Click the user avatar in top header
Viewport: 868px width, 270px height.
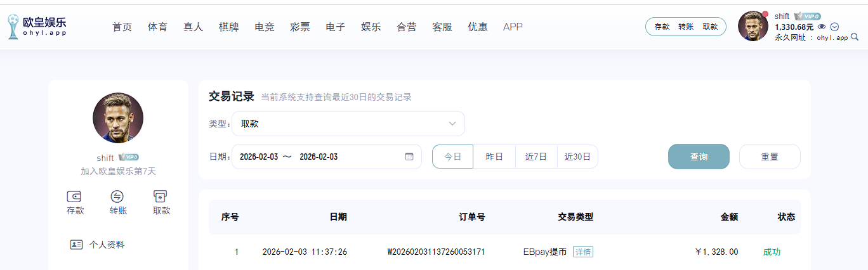coord(753,27)
